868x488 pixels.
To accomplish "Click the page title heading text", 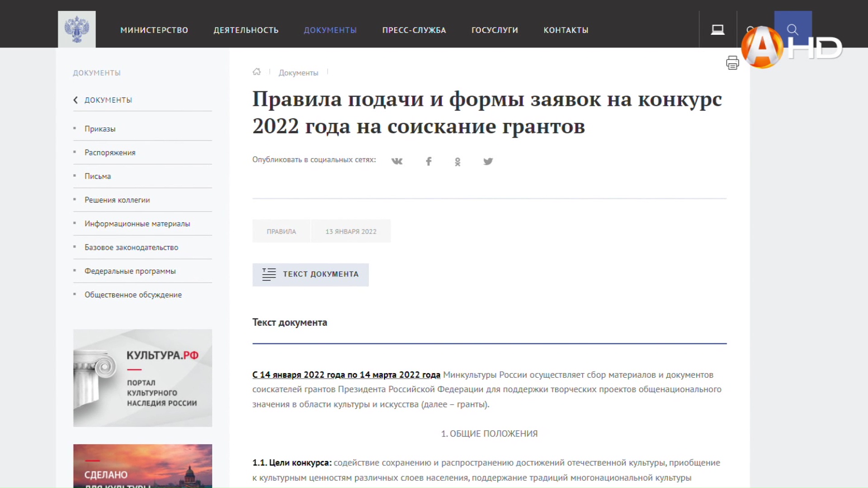I will point(487,113).
